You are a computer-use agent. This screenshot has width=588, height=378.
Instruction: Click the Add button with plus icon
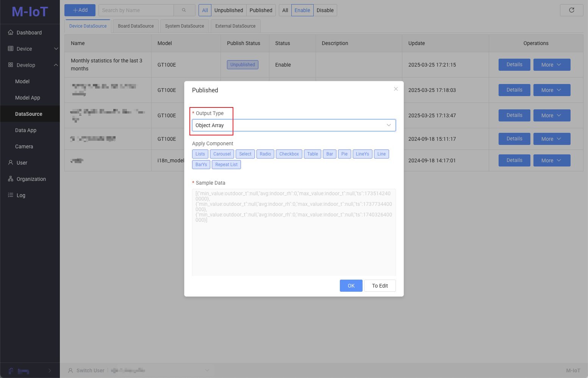click(x=80, y=10)
